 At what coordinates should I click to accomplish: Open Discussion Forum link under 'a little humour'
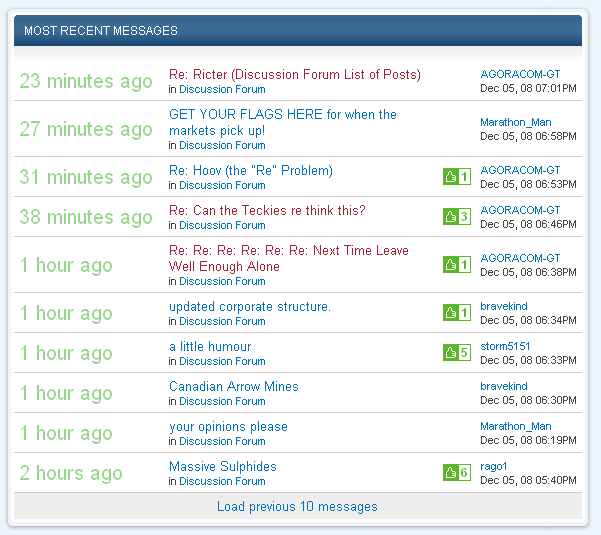222,361
